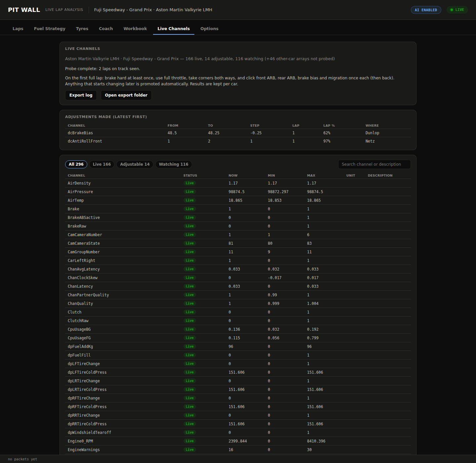Select the AirDensity channel row
This screenshot has height=463, width=476.
(238, 183)
